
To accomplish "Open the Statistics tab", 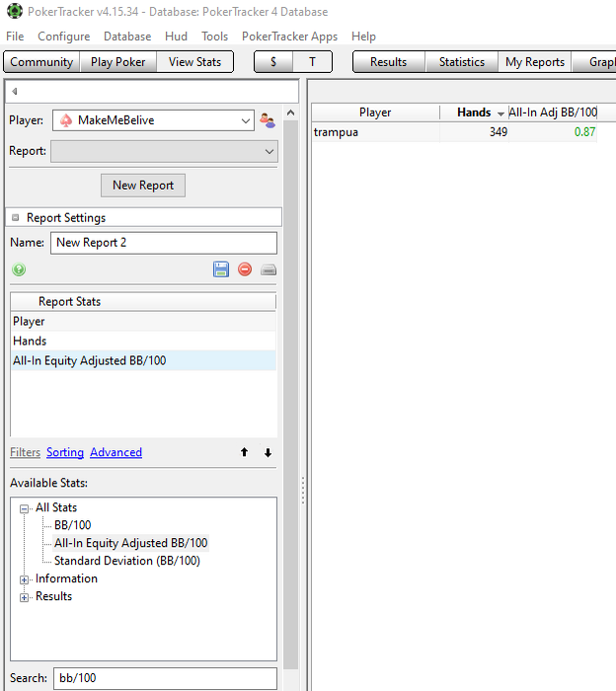I will click(x=461, y=61).
